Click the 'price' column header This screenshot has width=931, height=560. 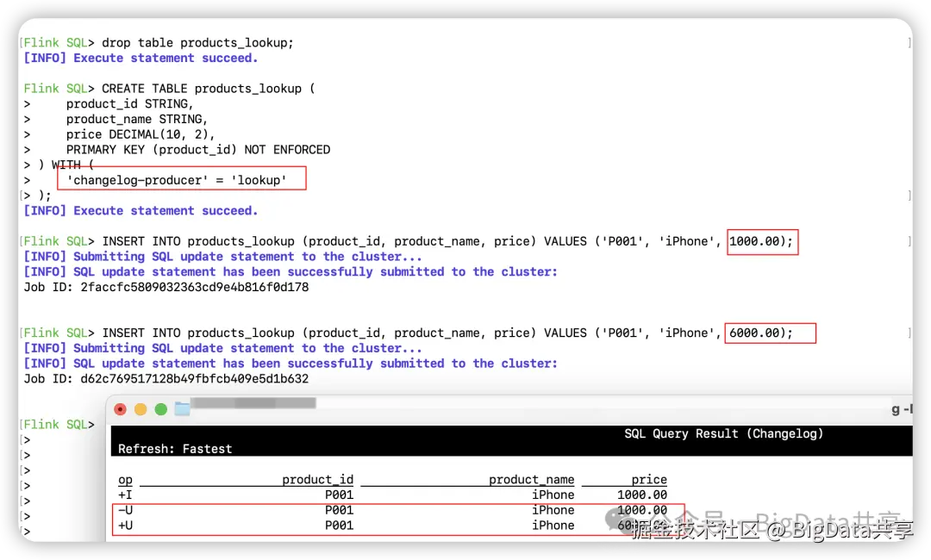649,479
